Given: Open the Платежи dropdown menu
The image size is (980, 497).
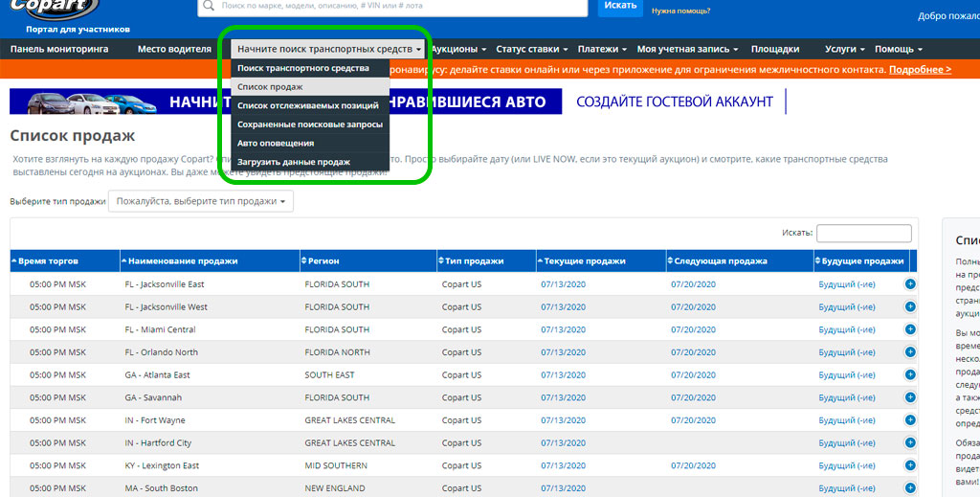Looking at the screenshot, I should tap(602, 49).
